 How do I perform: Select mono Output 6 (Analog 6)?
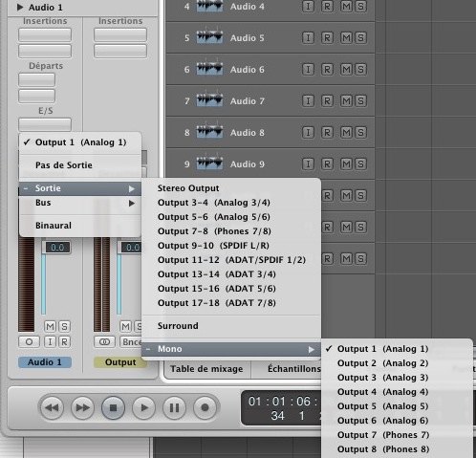[397, 421]
